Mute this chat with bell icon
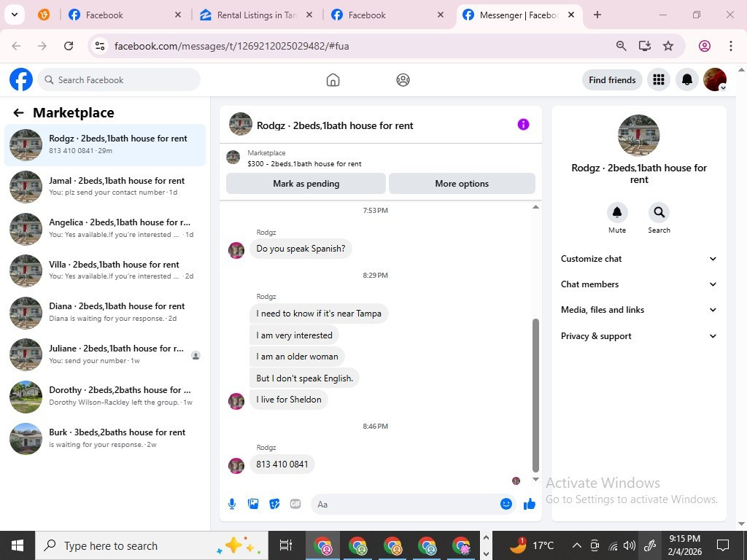Viewport: 747px width, 560px height. 617,212
